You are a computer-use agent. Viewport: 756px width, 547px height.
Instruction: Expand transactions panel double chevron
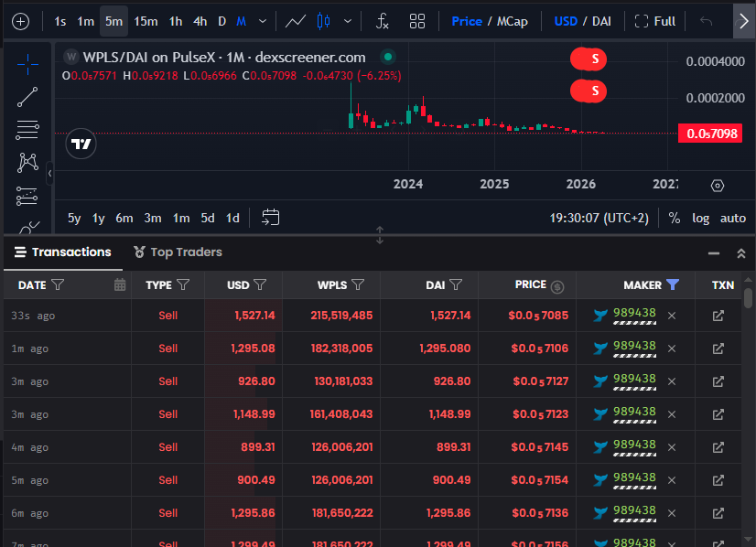(x=741, y=253)
